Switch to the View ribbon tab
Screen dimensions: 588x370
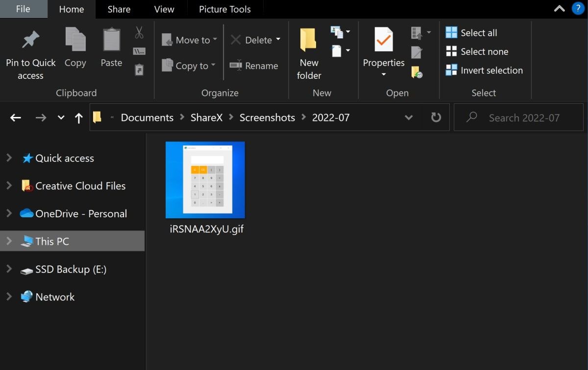coord(164,9)
